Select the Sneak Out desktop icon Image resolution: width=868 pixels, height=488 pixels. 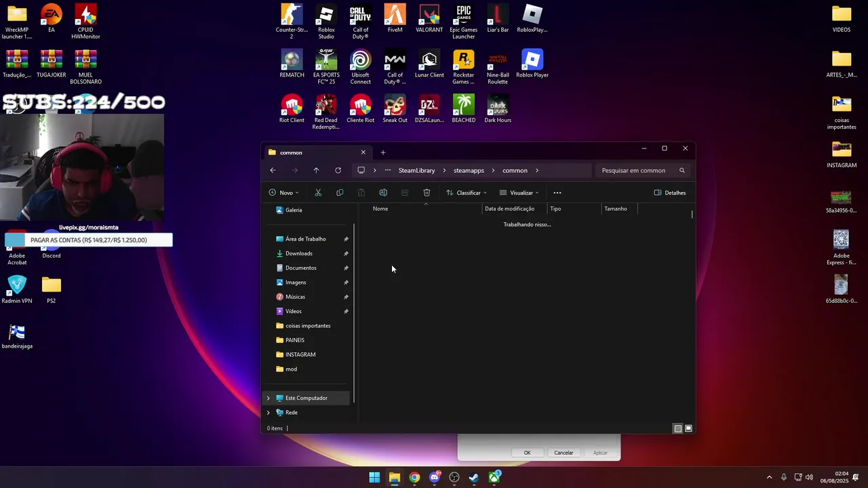pyautogui.click(x=395, y=108)
